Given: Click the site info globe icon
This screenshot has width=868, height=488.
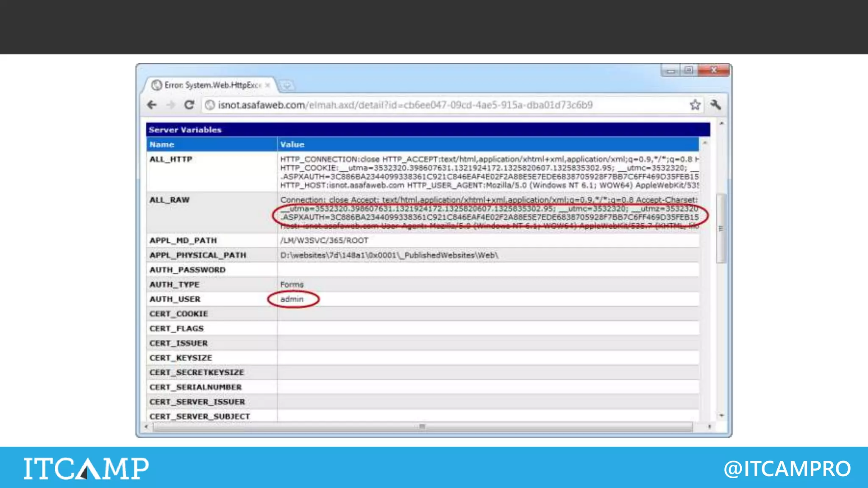Looking at the screenshot, I should click(x=210, y=105).
